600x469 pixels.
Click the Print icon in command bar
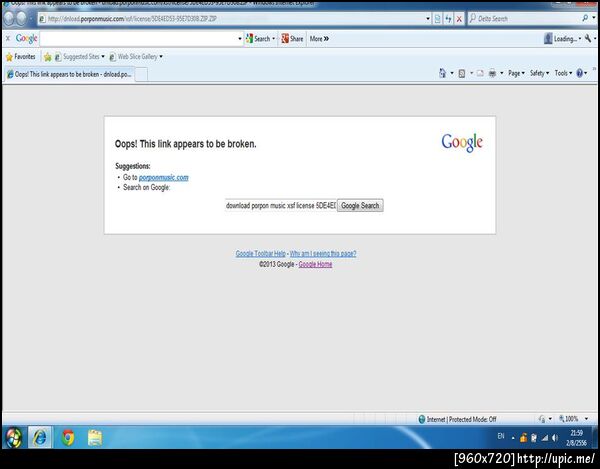click(x=492, y=73)
